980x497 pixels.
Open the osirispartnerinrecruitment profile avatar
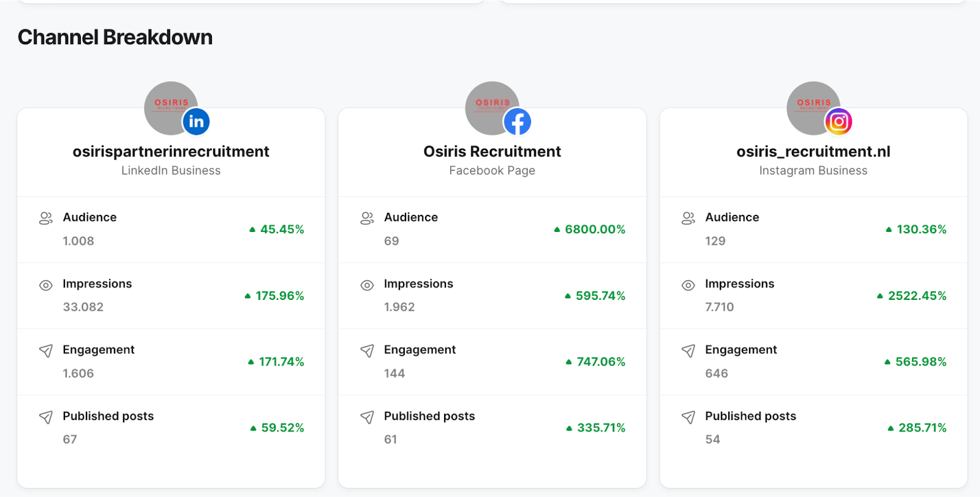[x=171, y=108]
